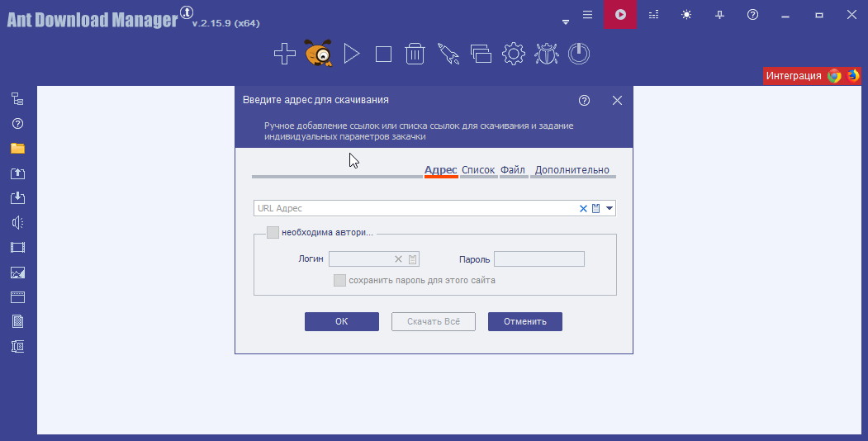The image size is (868, 441).
Task: Select the yellow folder sidebar icon
Action: coord(17,149)
